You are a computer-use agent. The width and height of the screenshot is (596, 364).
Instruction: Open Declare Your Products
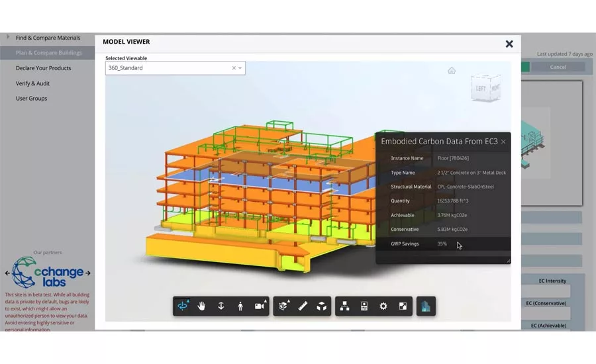[43, 68]
